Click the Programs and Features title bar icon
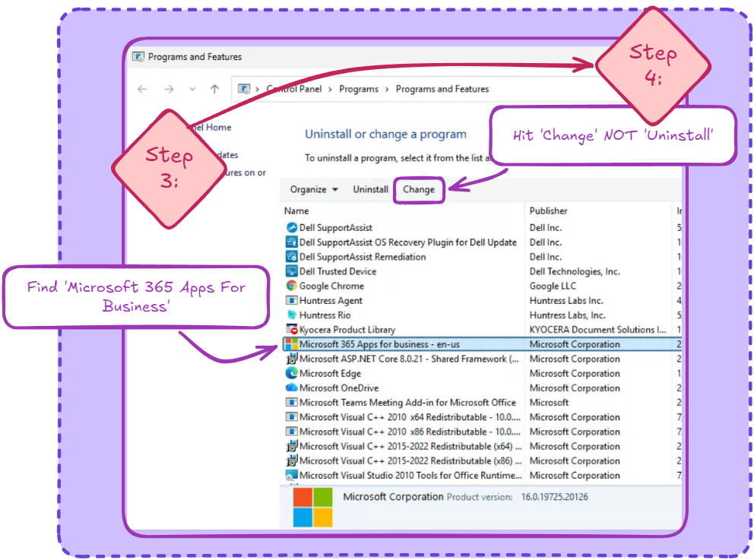Image resolution: width=754 pixels, height=560 pixels. click(x=138, y=57)
